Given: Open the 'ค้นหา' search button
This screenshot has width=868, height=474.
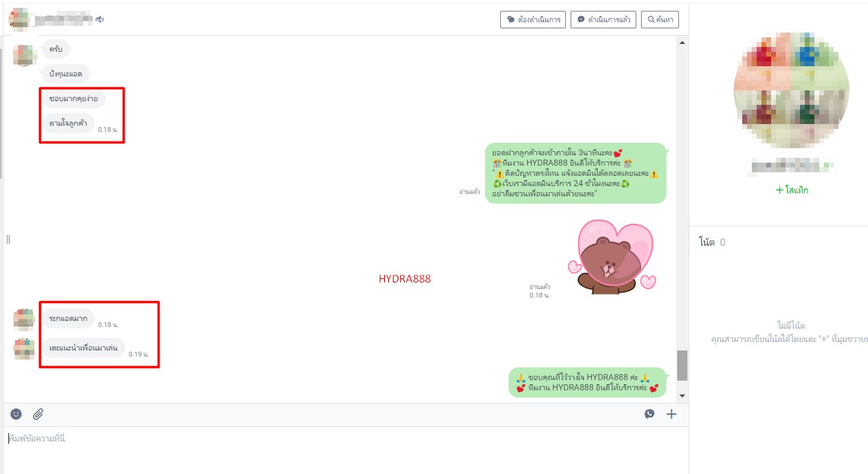Looking at the screenshot, I should [660, 19].
